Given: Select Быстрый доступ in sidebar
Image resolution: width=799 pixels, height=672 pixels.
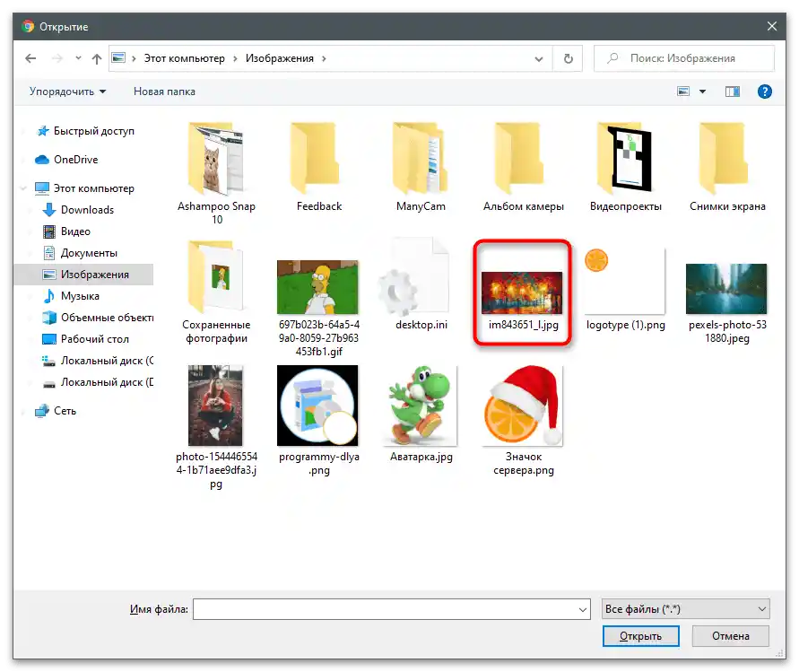Looking at the screenshot, I should click(x=85, y=132).
